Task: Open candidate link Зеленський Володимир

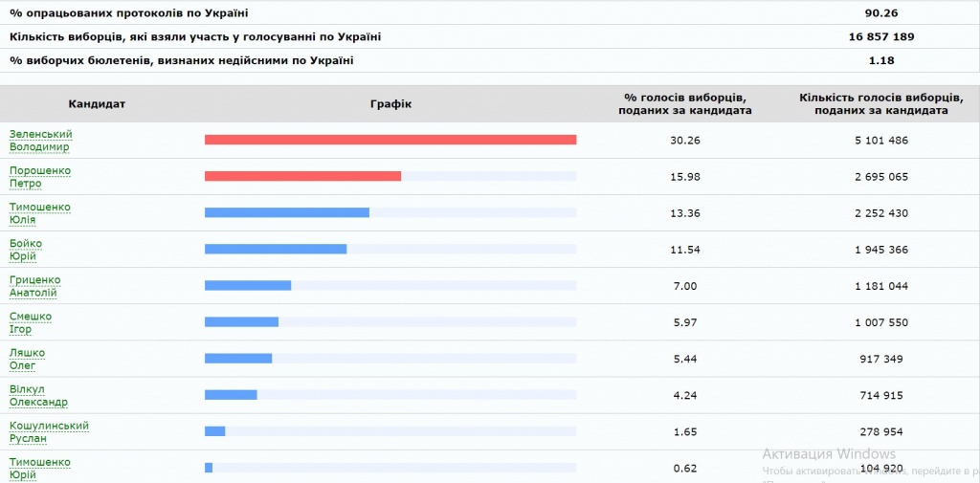Action: point(40,141)
